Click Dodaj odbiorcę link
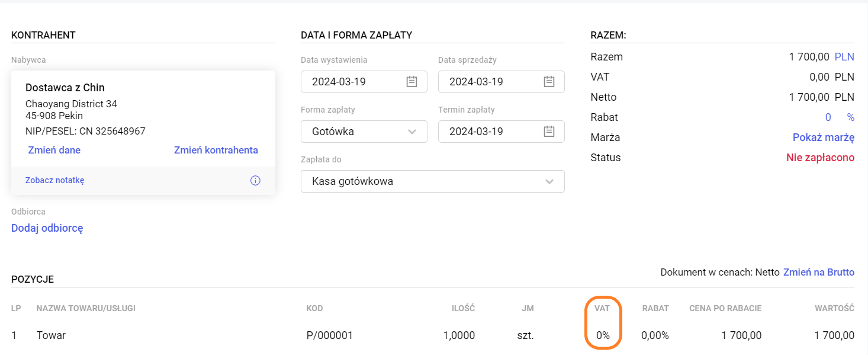868x355 pixels. (47, 228)
